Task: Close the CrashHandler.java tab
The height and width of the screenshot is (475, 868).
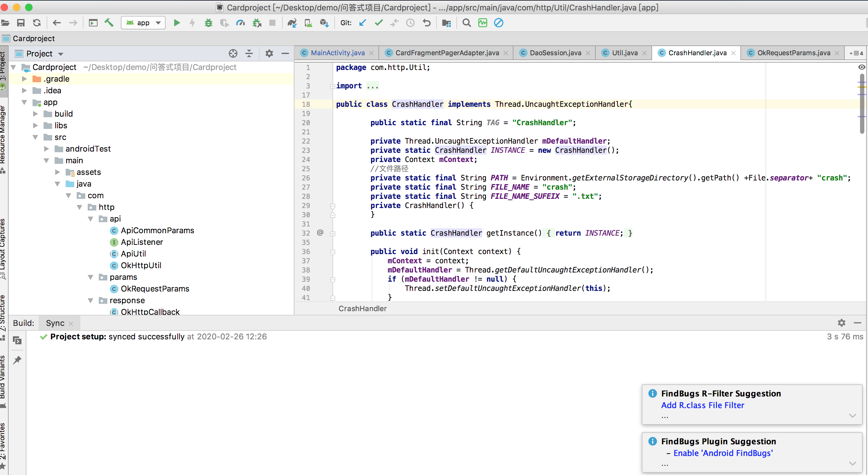Action: click(733, 53)
